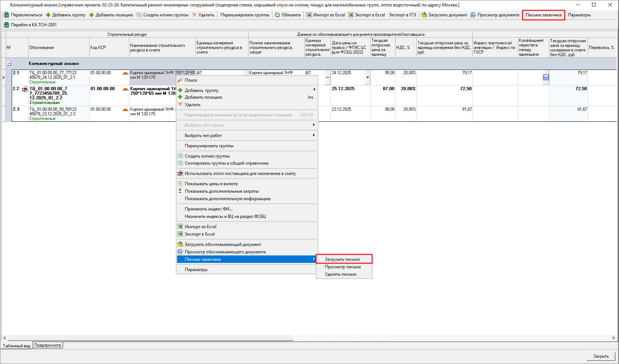The width and height of the screenshot is (619, 364).
Task: Click the Refresh icon in the toolbar
Action: click(x=277, y=15)
